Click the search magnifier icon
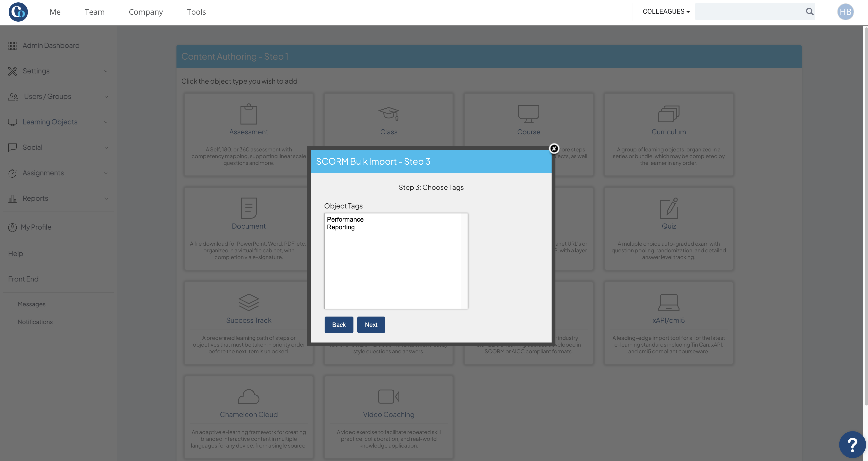 pos(809,12)
